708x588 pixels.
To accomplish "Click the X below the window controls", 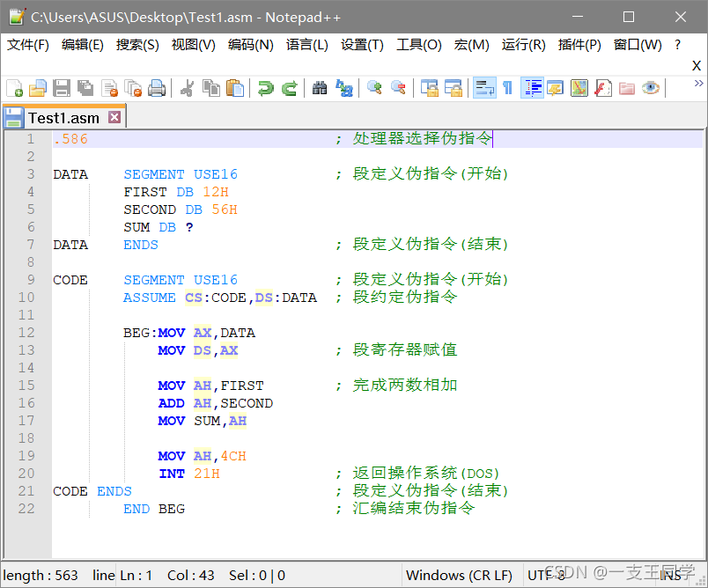I will tap(697, 66).
